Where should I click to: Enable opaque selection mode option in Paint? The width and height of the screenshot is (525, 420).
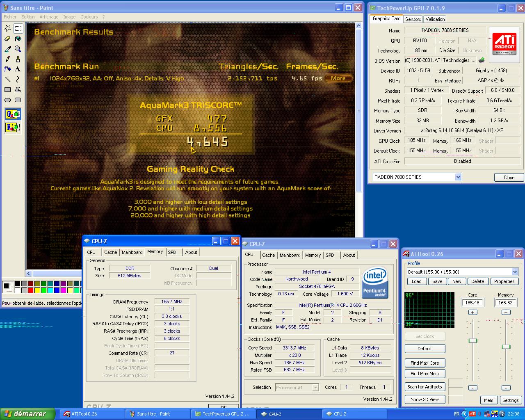coord(13,114)
